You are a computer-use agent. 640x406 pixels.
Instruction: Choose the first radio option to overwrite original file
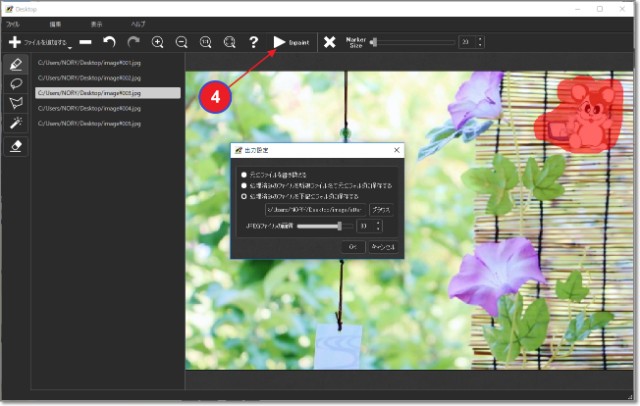click(243, 174)
